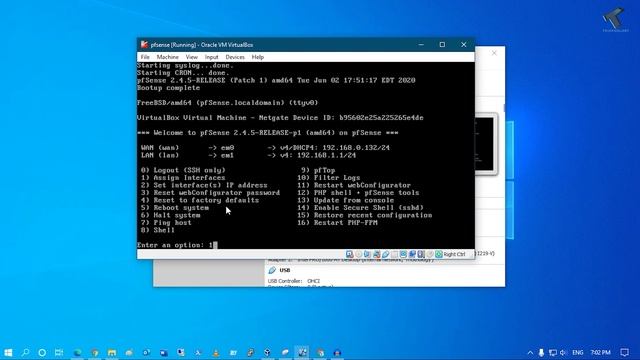Screen dimensions: 640x360
Task: Click the Right Ctrl host key indicator
Action: [x=454, y=254]
